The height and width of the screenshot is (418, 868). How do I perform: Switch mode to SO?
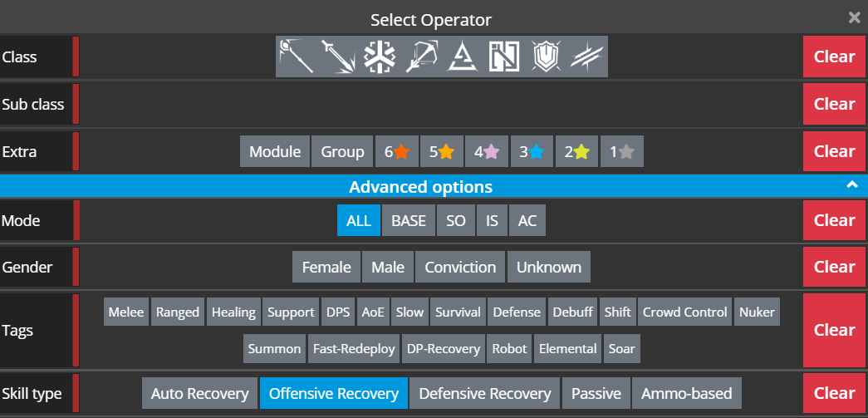pyautogui.click(x=455, y=220)
